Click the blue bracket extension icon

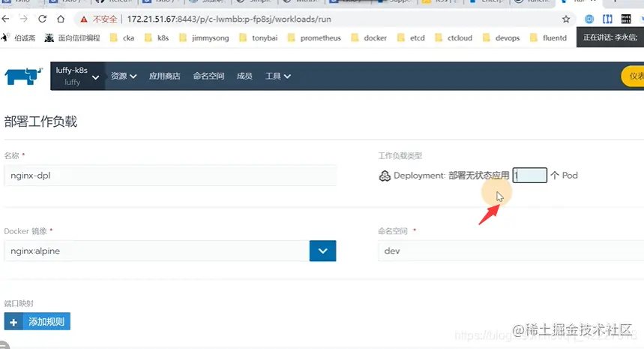607,19
